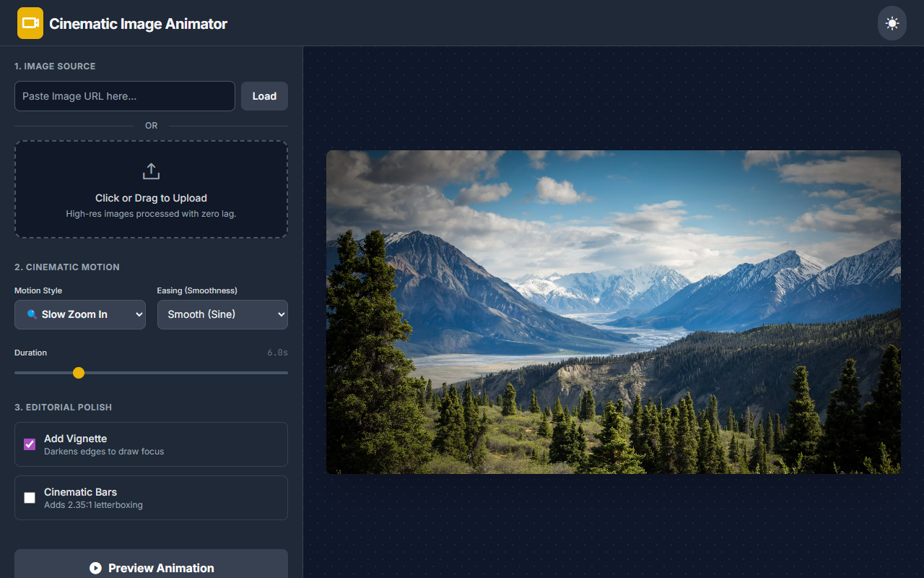Click the '3. Editorial Polish' section heading
The image size is (924, 578).
pyautogui.click(x=63, y=407)
